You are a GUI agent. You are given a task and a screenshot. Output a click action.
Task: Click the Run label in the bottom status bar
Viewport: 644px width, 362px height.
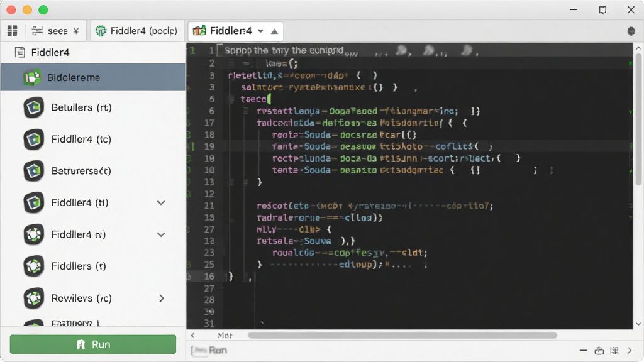coord(218,350)
